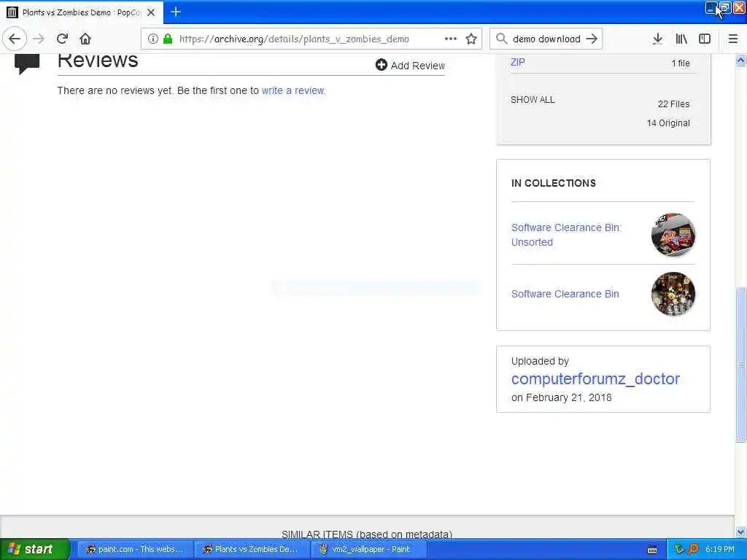Image resolution: width=747 pixels, height=560 pixels.
Task: Click the 22 Files count text
Action: coord(673,104)
